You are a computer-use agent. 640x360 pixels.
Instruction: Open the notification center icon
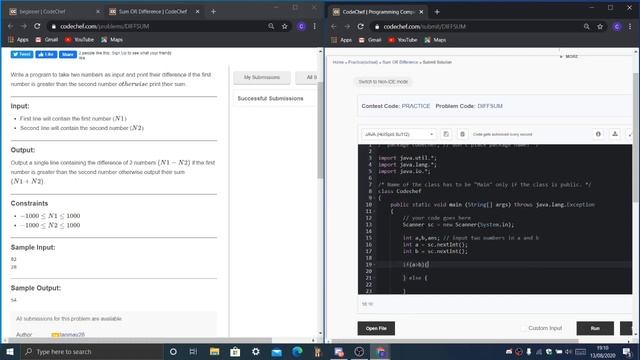[x=627, y=351]
